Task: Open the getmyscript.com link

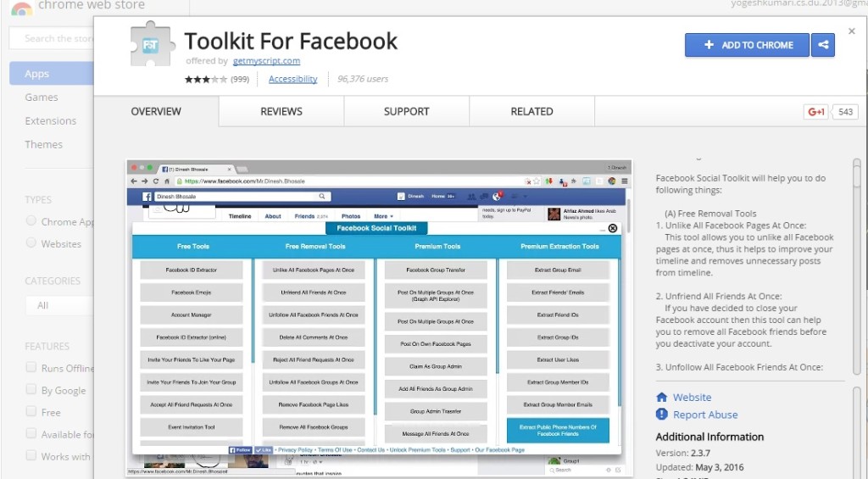Action: coord(267,61)
